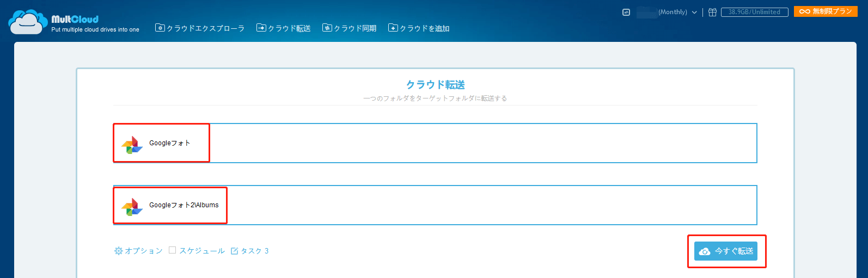Viewport: 868px width, 278px height.
Task: Click the 無制限プラン upgrade button
Action: [826, 11]
